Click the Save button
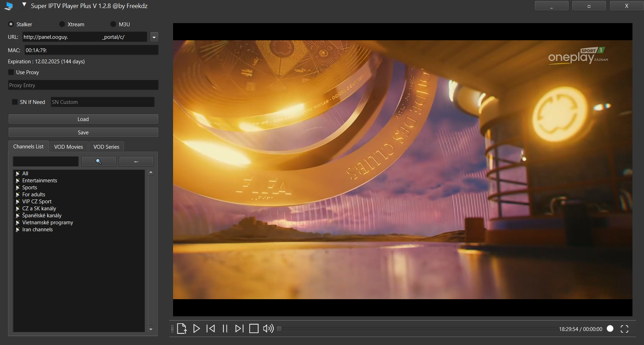 (83, 132)
